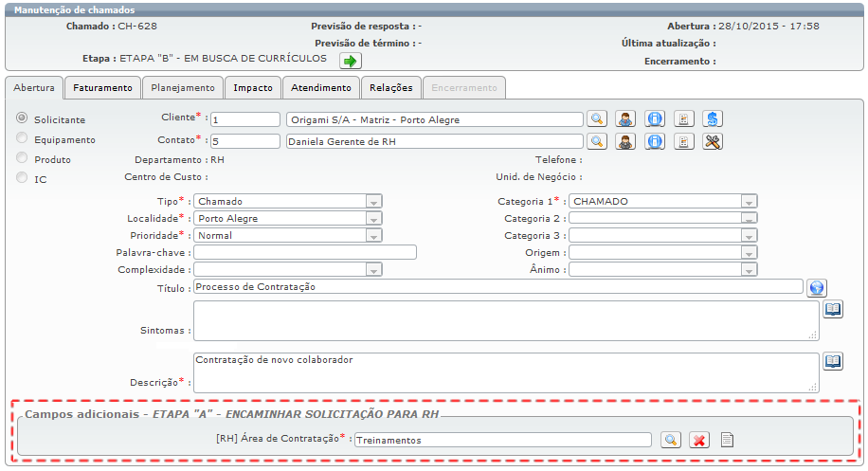
Task: Click the blue info icon in Contato row
Action: 655,141
